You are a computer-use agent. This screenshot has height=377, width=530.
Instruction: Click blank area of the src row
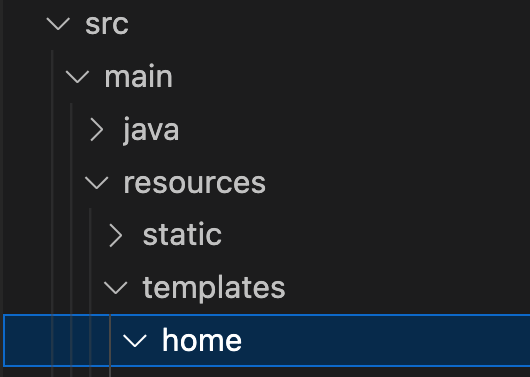click(x=330, y=24)
